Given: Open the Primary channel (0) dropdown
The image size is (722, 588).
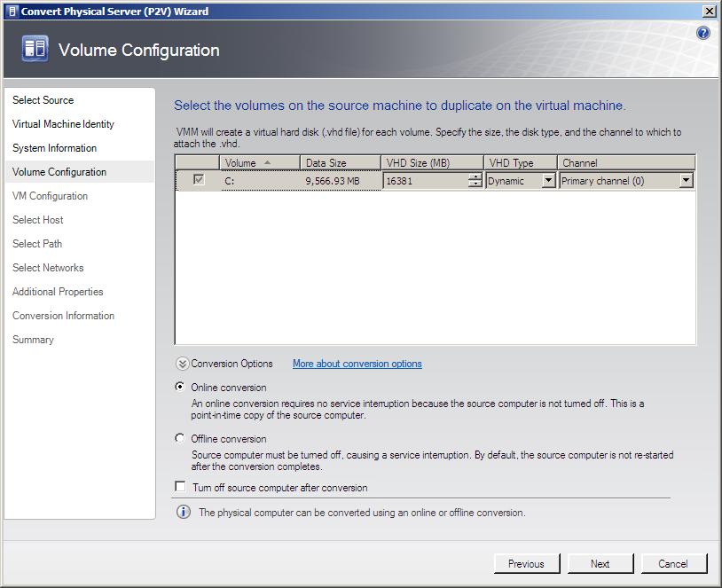Looking at the screenshot, I should tap(686, 181).
